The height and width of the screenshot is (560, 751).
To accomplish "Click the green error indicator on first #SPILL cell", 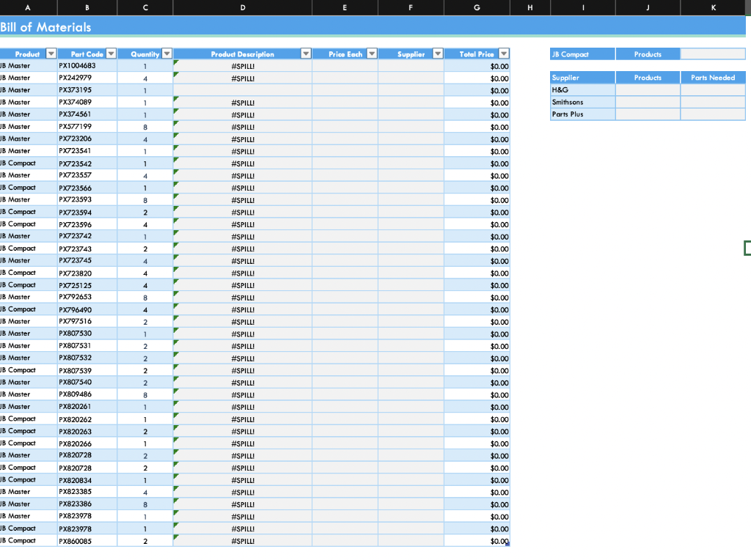I will (175, 62).
